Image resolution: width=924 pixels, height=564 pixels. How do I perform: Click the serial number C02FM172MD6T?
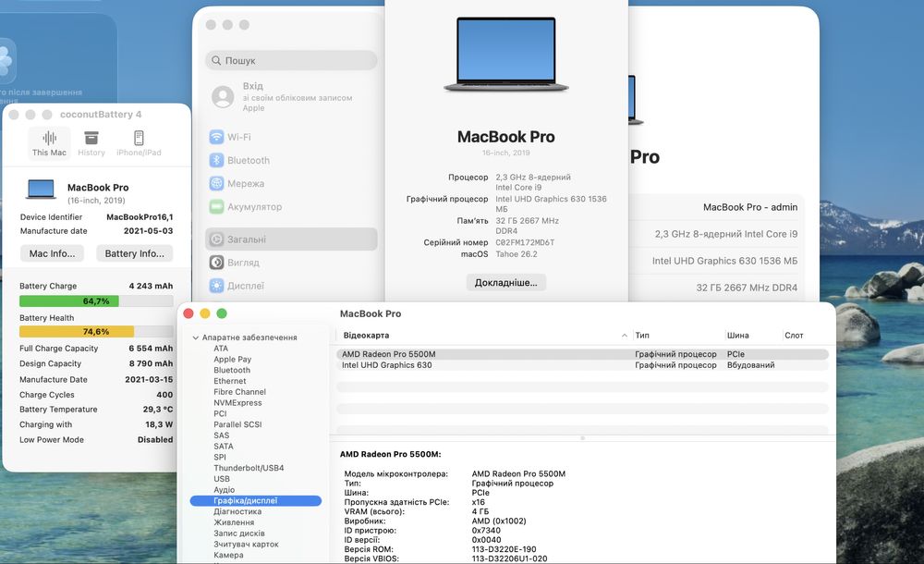pos(525,242)
